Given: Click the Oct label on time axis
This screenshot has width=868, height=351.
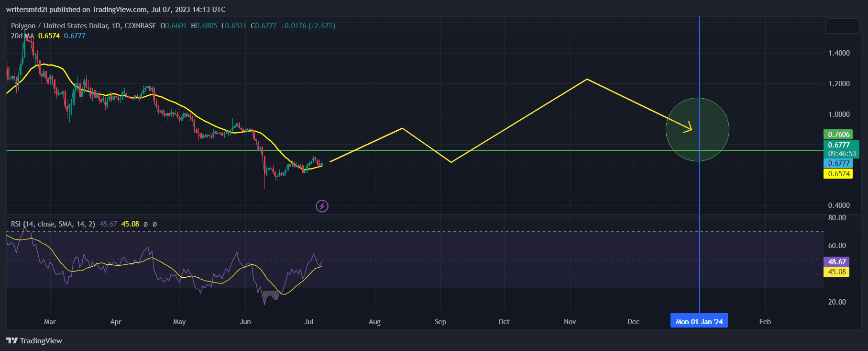Looking at the screenshot, I should click(504, 322).
